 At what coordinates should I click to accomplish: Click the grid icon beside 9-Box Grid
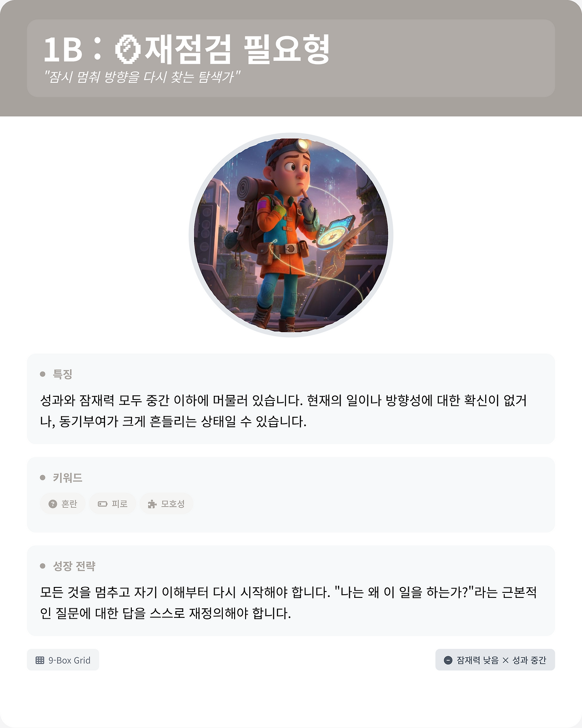coord(40,660)
